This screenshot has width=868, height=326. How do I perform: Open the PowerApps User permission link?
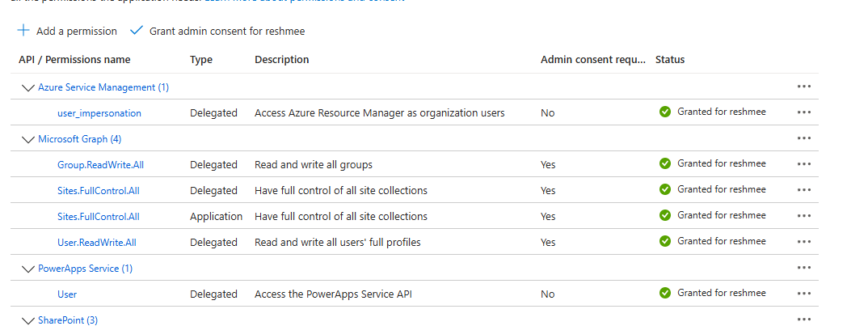pyautogui.click(x=67, y=294)
